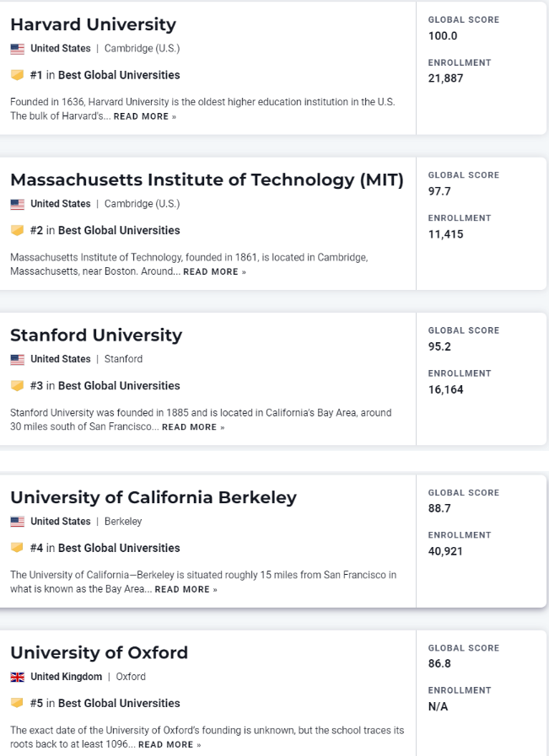The height and width of the screenshot is (756, 549).
Task: Open the Stanford University title link
Action: click(x=95, y=335)
